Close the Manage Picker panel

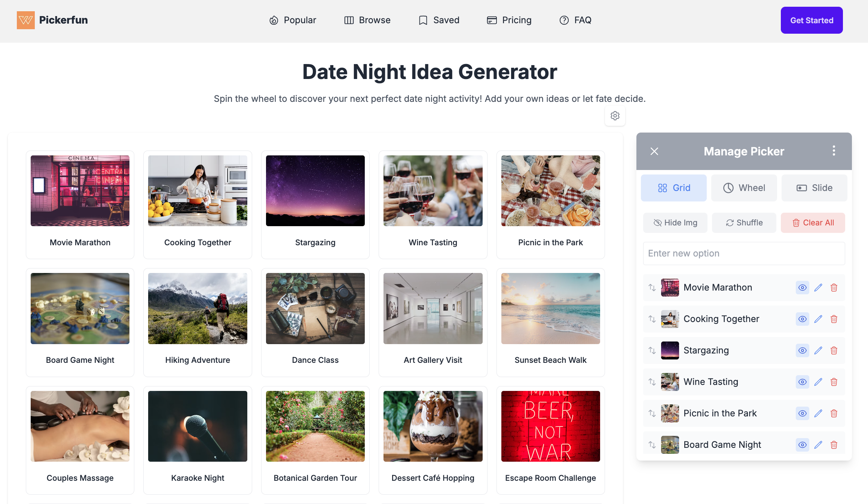coord(654,151)
